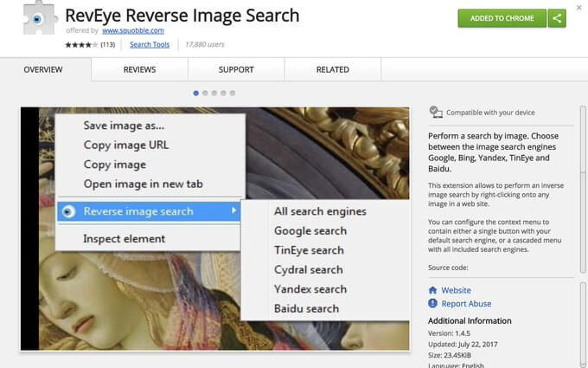Open the Related tab

click(332, 69)
